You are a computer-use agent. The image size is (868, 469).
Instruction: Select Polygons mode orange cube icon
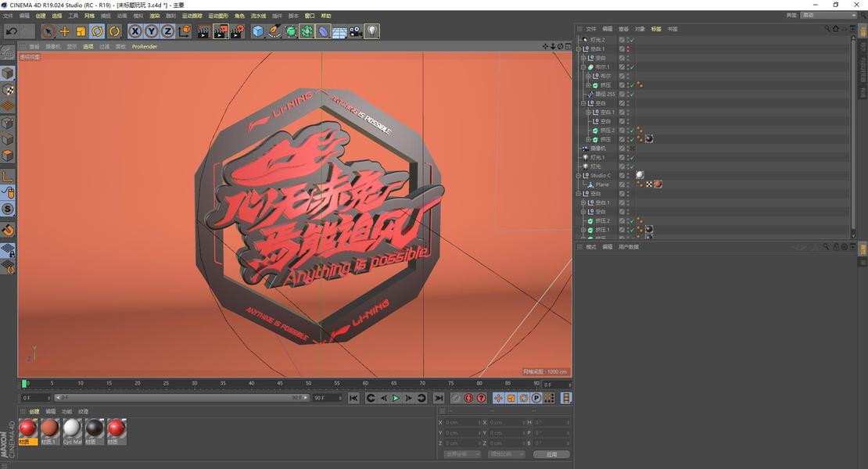[x=7, y=156]
